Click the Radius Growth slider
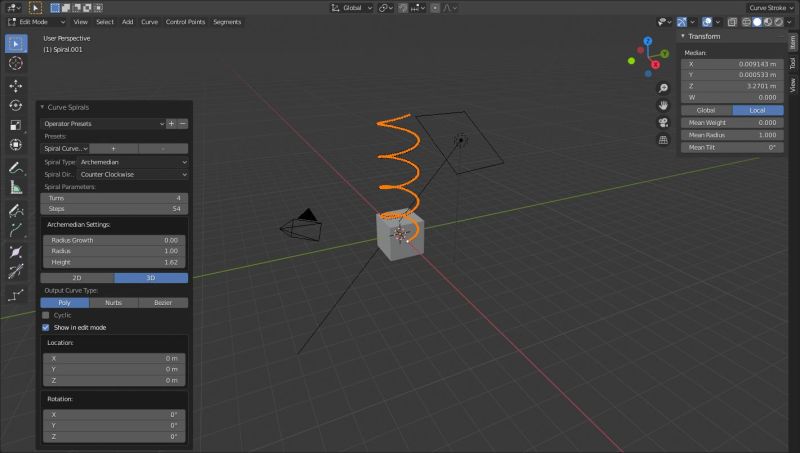 (114, 240)
